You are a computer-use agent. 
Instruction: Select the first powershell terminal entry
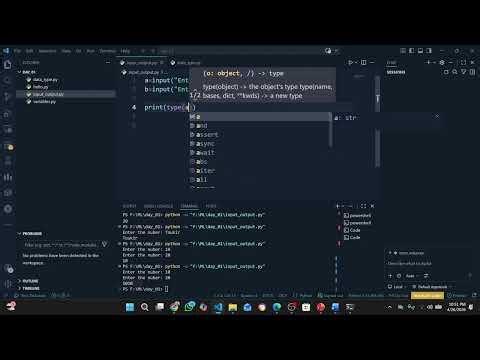point(357,216)
